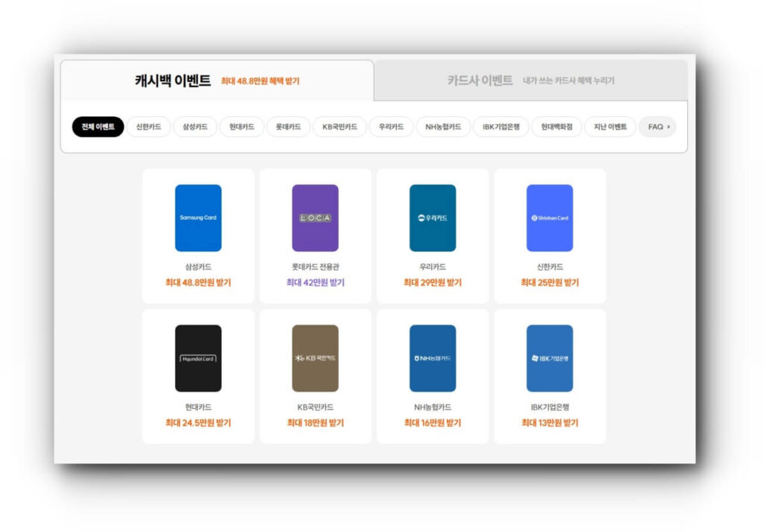Click the 삼성카드 name below the card
The width and height of the screenshot is (764, 532).
click(x=198, y=267)
